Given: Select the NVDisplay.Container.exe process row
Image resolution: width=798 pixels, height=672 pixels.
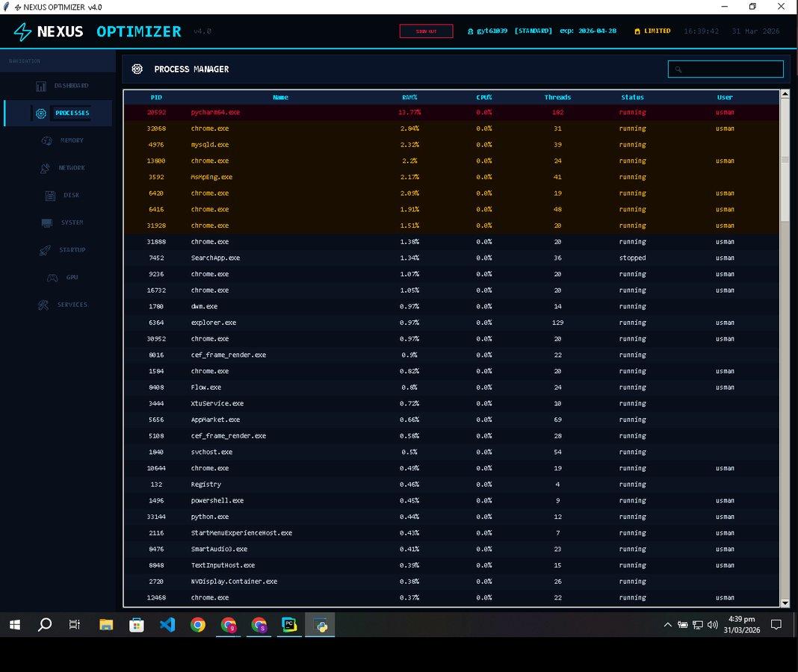Looking at the screenshot, I should (x=451, y=582).
